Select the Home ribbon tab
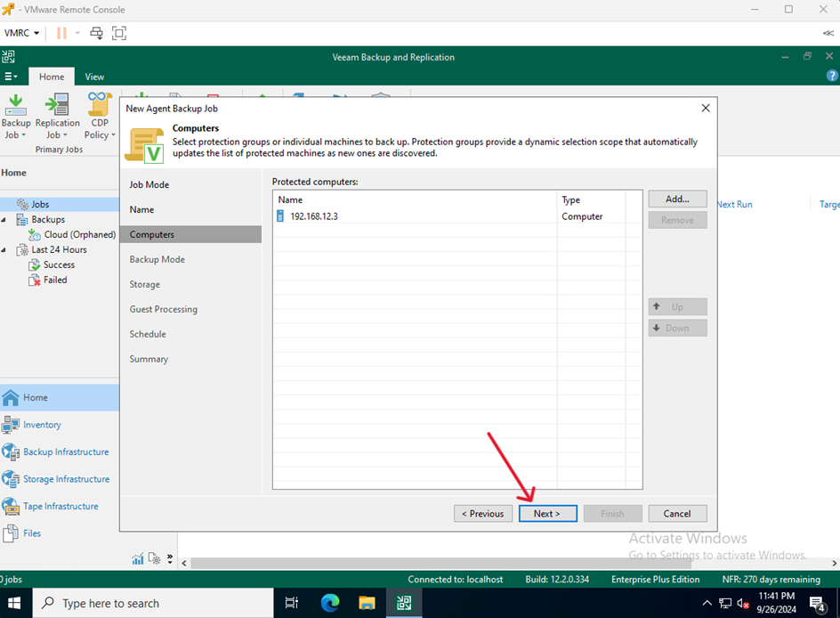840x618 pixels. [x=52, y=77]
